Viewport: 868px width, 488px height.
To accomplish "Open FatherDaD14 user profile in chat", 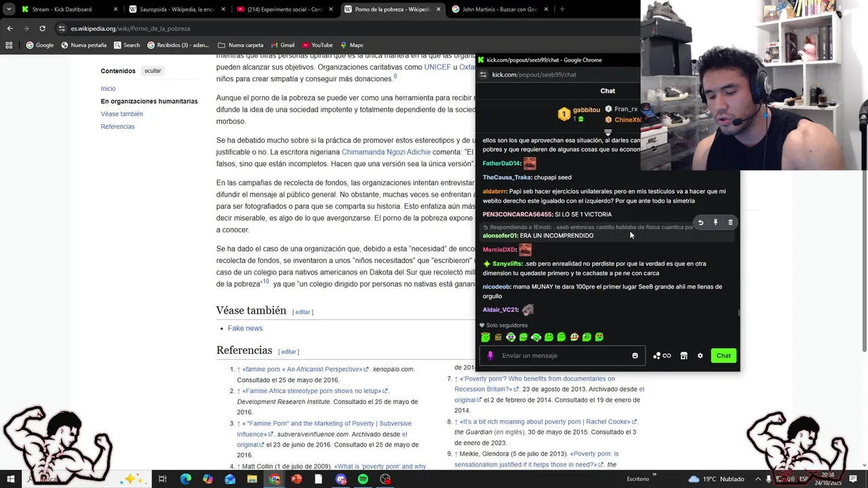I will point(501,163).
